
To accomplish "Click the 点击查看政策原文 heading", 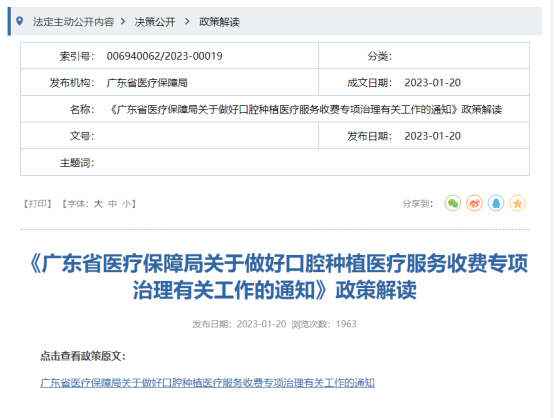I will pyautogui.click(x=83, y=356).
